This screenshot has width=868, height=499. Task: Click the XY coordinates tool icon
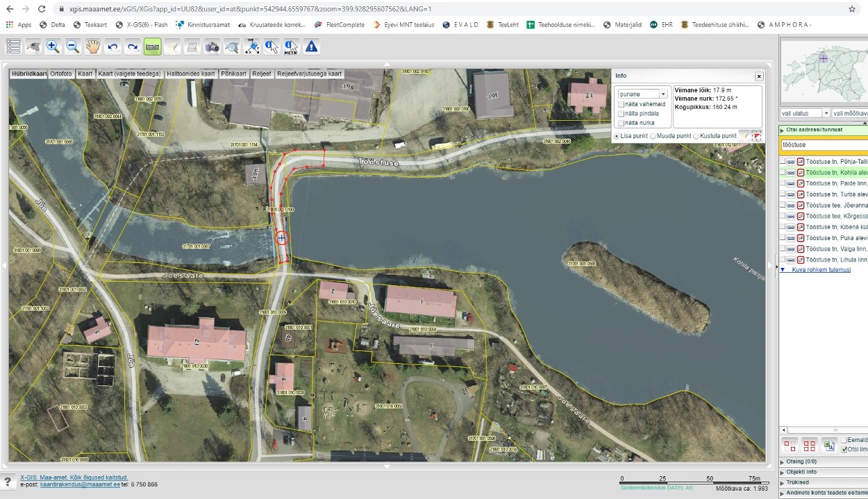(252, 46)
